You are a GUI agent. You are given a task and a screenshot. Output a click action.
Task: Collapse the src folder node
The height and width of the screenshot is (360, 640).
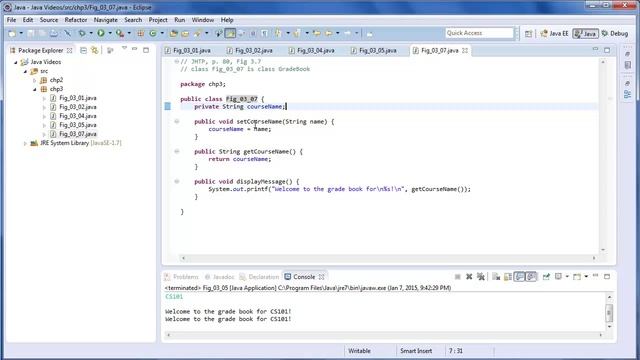[x=25, y=71]
